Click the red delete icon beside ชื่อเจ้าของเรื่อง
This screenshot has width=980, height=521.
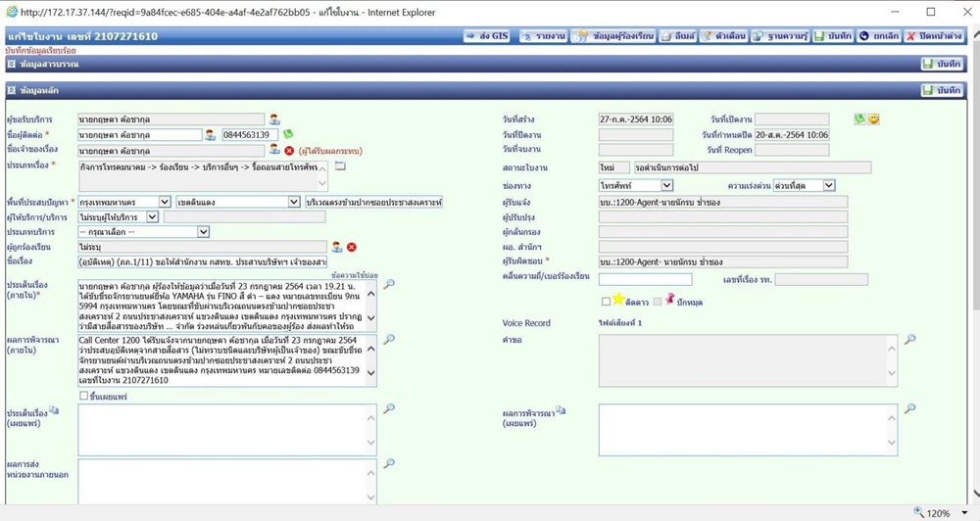289,151
